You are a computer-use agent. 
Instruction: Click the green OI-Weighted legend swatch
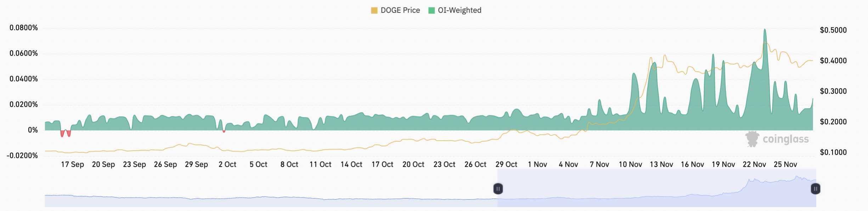pos(432,10)
